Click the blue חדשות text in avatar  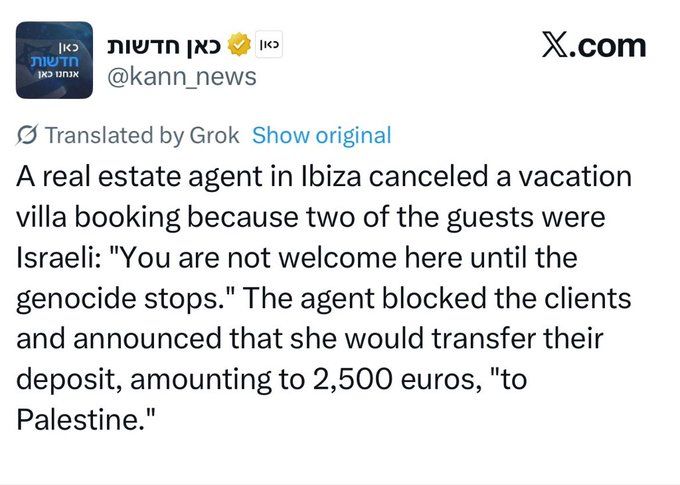pos(55,61)
